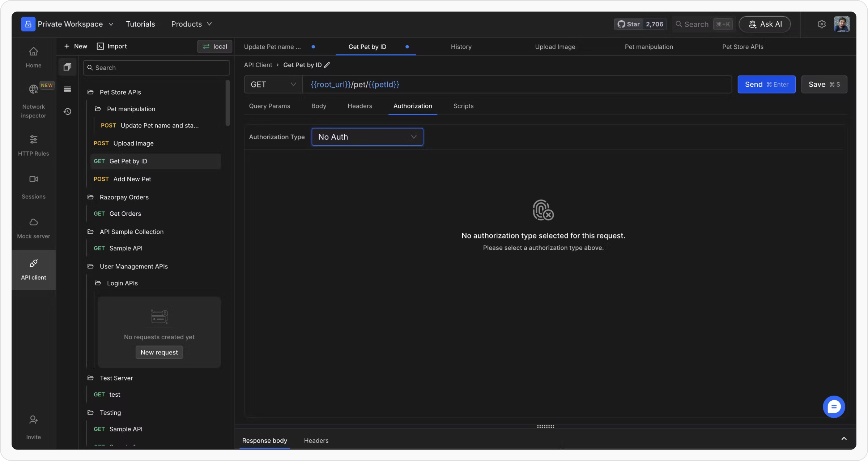The height and width of the screenshot is (461, 868).
Task: Open the Network inspector globe icon
Action: tap(33, 89)
